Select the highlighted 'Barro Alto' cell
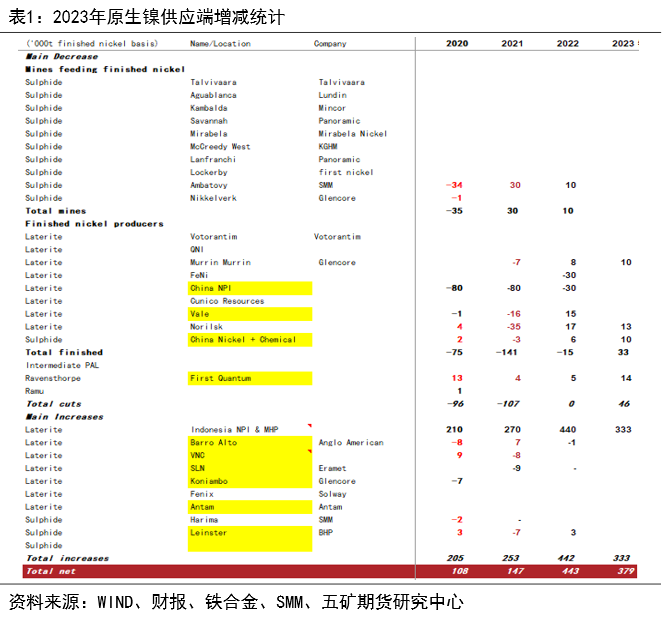Screen dimensions: 665x626 [250, 442]
